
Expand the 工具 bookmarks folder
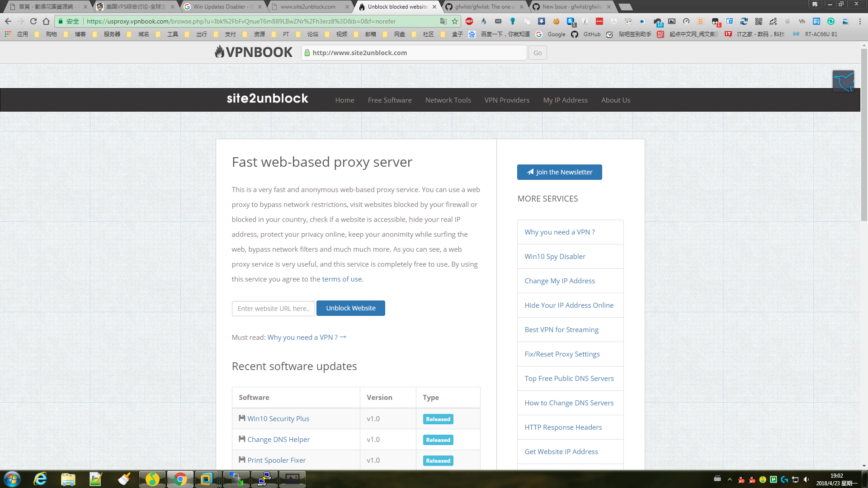(172, 34)
